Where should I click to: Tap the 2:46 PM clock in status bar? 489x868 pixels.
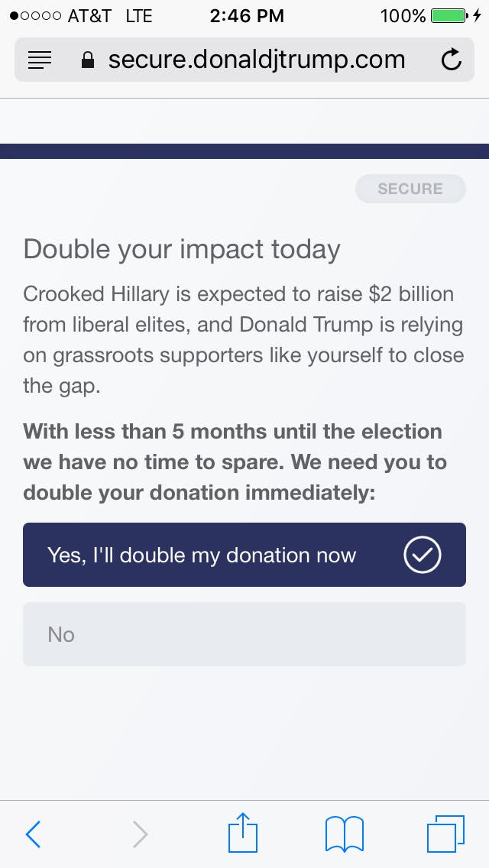point(247,15)
